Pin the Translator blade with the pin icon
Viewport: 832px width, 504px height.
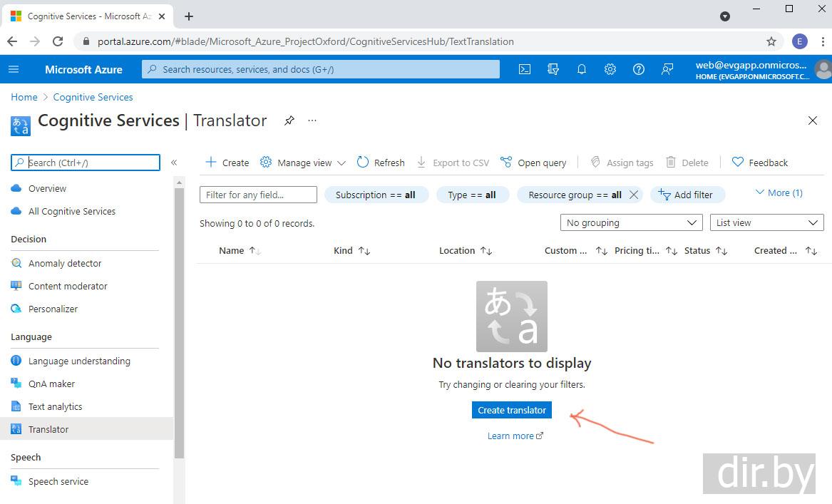click(x=289, y=120)
